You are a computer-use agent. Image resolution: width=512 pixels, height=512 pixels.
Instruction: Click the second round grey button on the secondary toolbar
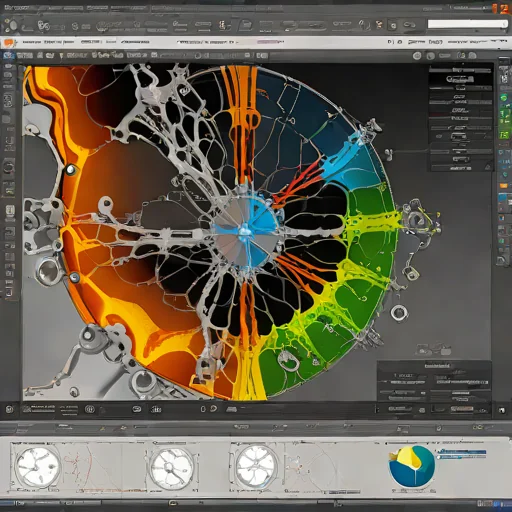431,56
